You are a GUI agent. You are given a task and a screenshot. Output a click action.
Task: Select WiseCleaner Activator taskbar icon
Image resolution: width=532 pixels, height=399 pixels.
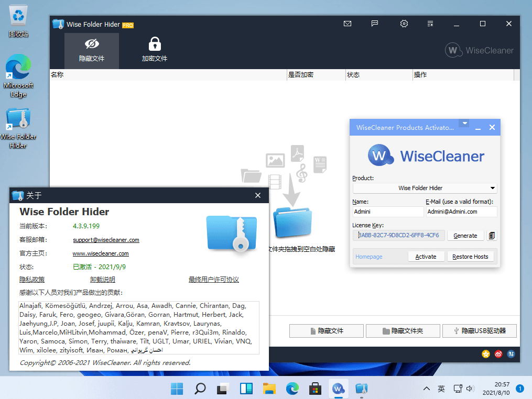[x=338, y=389]
